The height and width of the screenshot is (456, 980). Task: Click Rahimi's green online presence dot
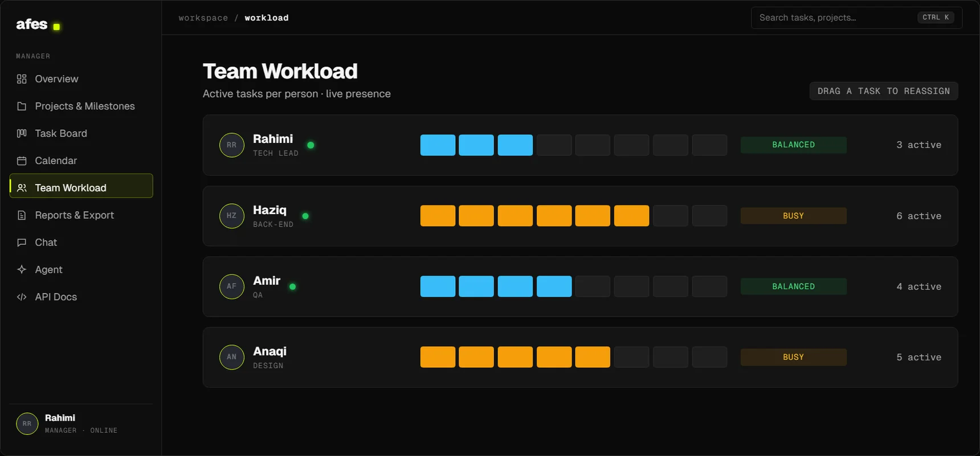pyautogui.click(x=311, y=145)
